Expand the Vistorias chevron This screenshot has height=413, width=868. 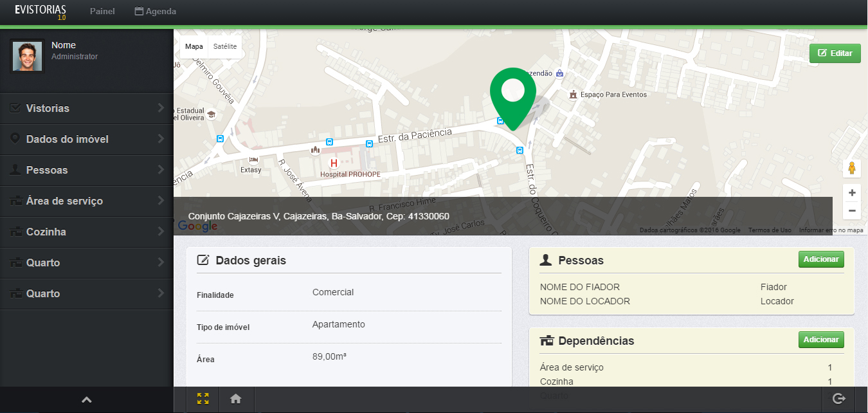(x=161, y=108)
